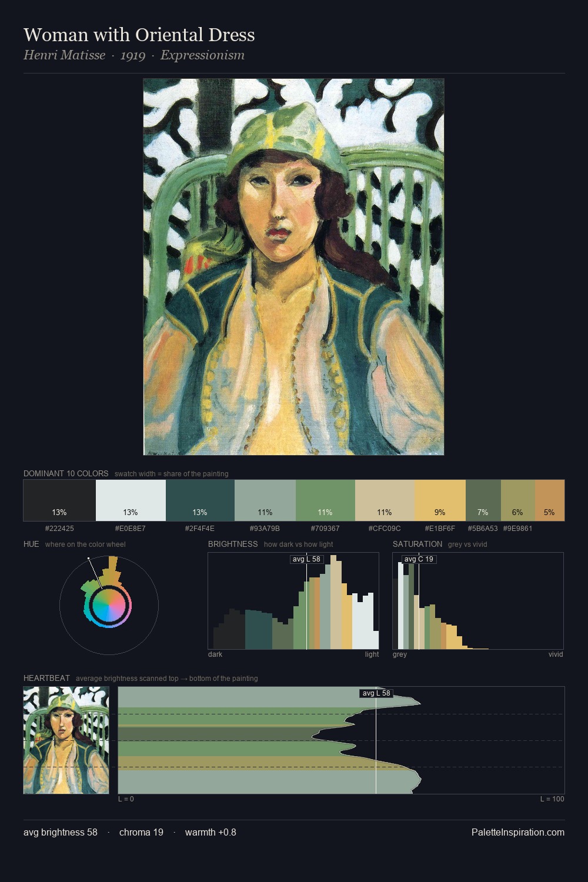Screen dimensions: 588x882
Task: Click the hex code '#5B6A53'
Action: click(x=483, y=528)
